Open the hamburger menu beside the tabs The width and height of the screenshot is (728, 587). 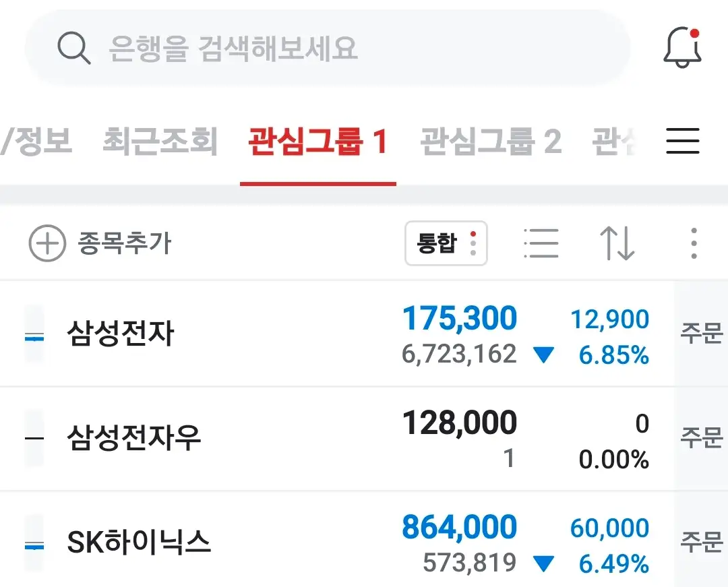click(x=683, y=140)
